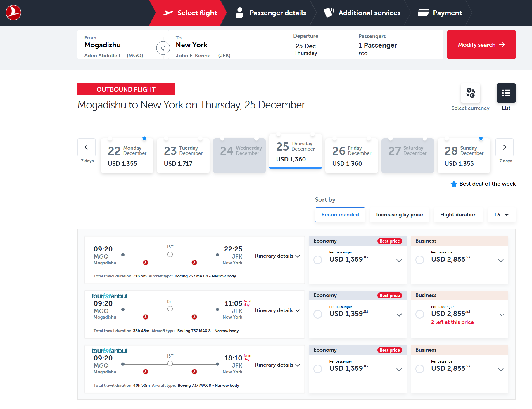Go to next 7 days arrow
Image resolution: width=532 pixels, height=409 pixels.
pyautogui.click(x=504, y=147)
